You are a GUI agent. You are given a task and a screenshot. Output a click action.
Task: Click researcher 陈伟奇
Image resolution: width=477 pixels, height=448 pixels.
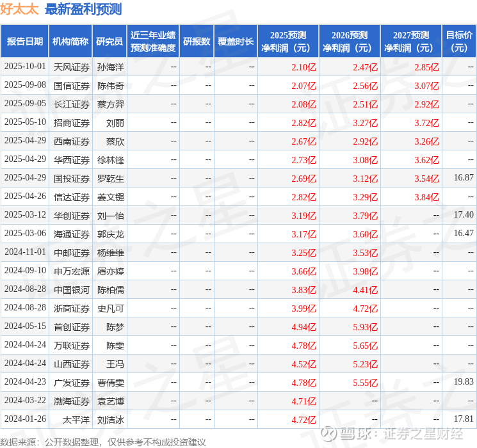pos(111,86)
